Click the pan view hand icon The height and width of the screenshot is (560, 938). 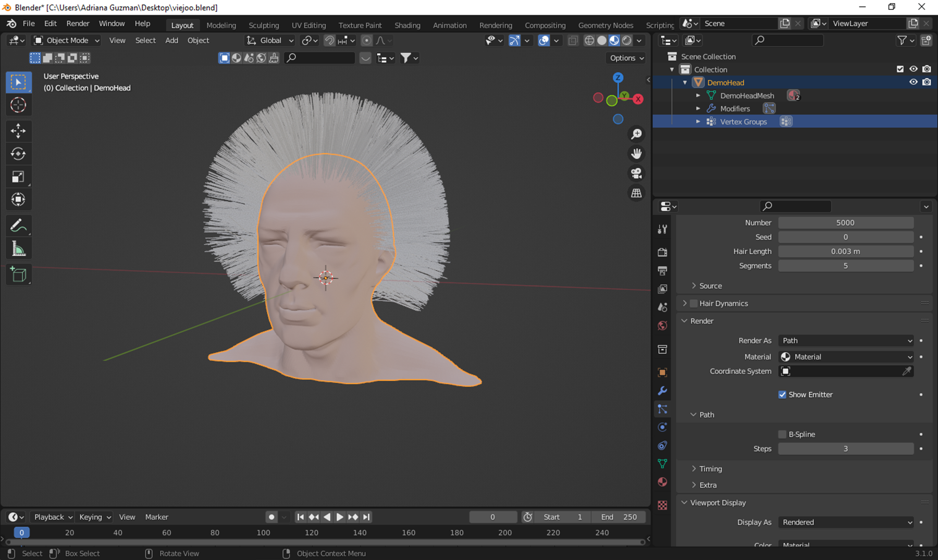(636, 154)
